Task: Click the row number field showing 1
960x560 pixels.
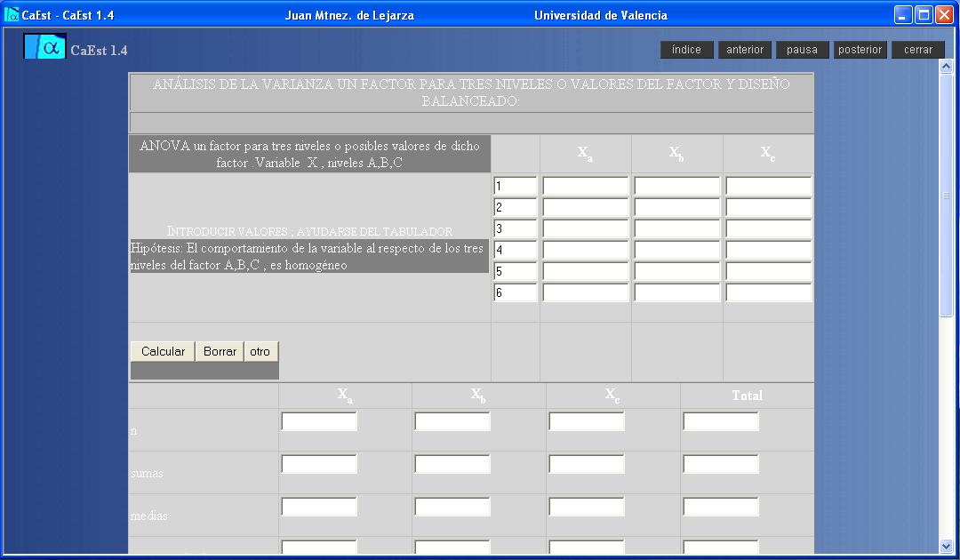Action: pos(515,186)
